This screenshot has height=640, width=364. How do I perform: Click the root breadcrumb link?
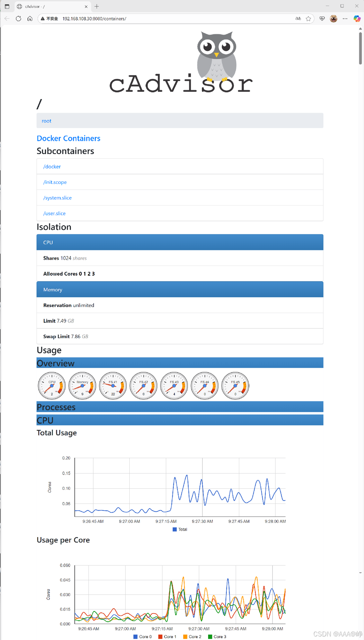tap(46, 121)
